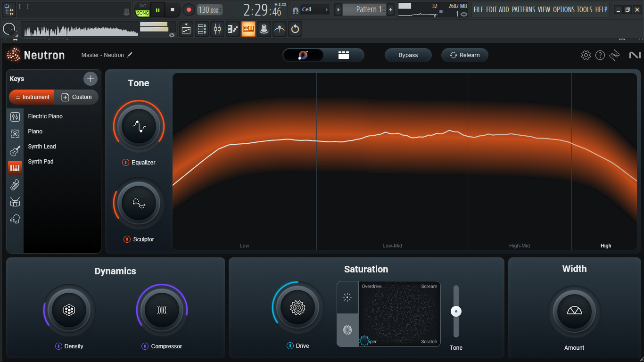Turn off the Drive module
The width and height of the screenshot is (644, 362).
(290, 346)
